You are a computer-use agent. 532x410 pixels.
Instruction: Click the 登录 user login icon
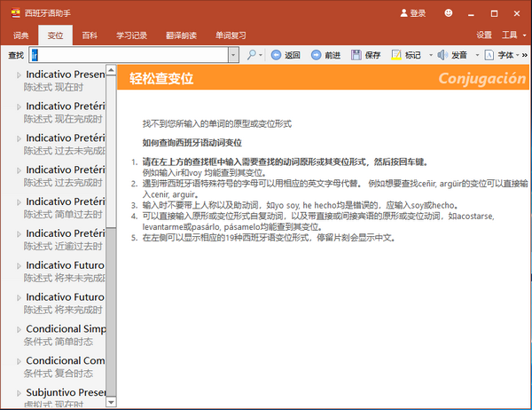pos(413,13)
